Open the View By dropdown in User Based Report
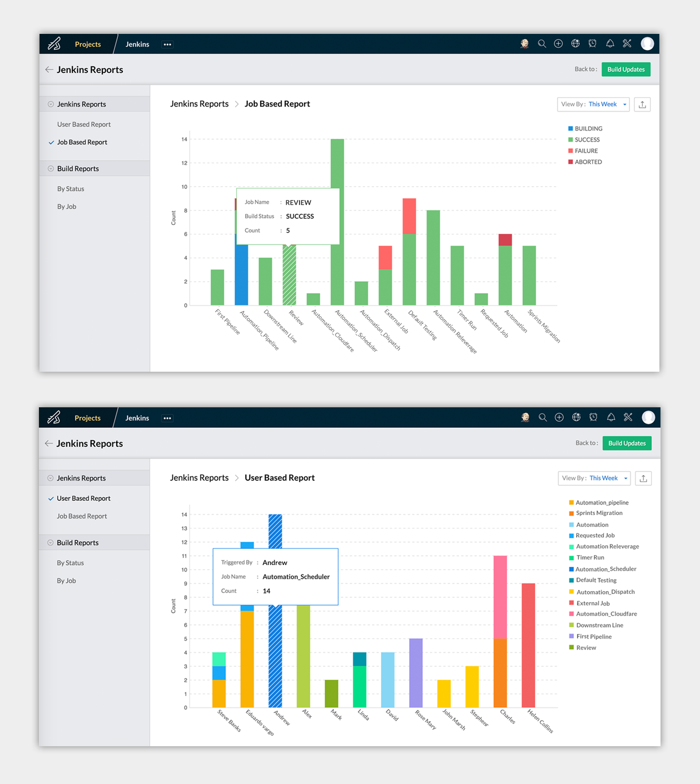Viewport: 700px width, 784px height. (x=594, y=478)
